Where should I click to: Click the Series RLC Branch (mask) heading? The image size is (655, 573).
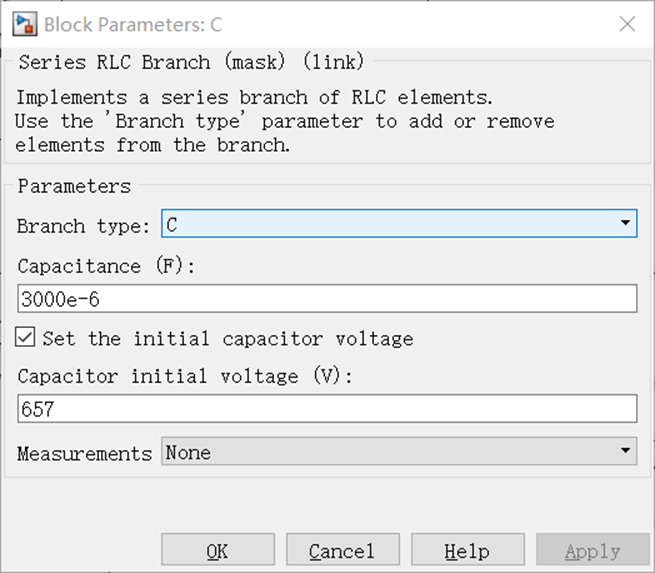click(x=191, y=62)
